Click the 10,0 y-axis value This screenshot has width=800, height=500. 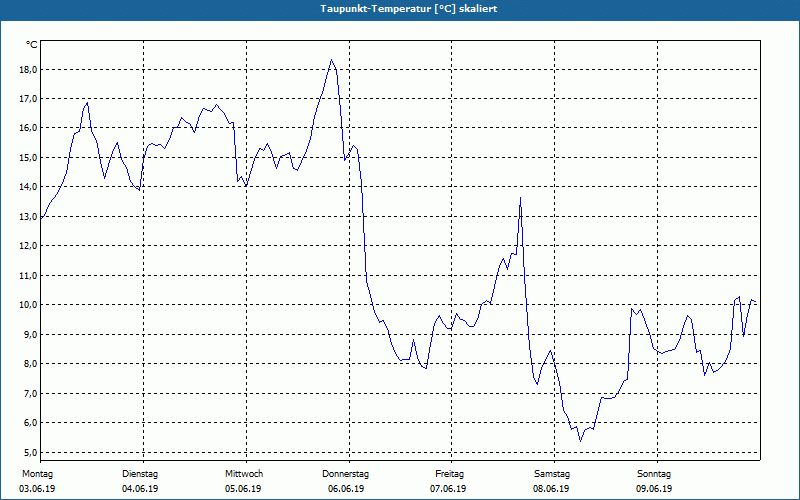(x=28, y=305)
